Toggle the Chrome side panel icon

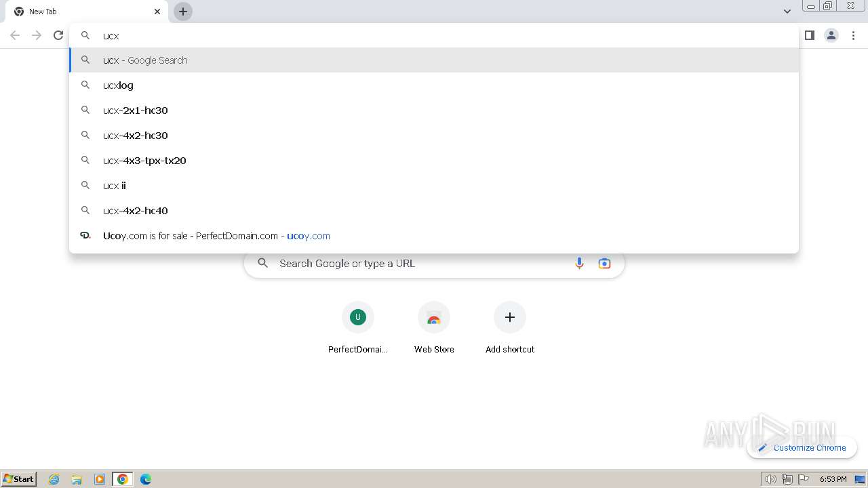click(x=810, y=35)
